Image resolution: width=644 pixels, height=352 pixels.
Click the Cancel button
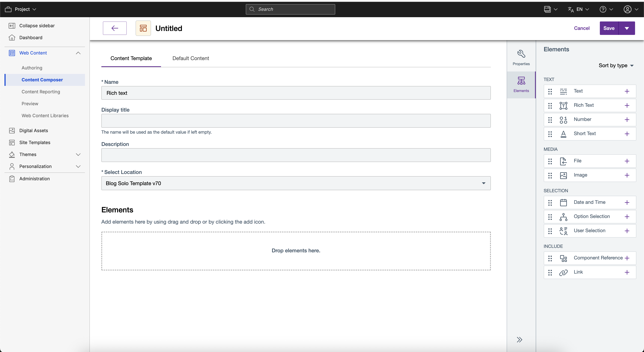point(582,28)
